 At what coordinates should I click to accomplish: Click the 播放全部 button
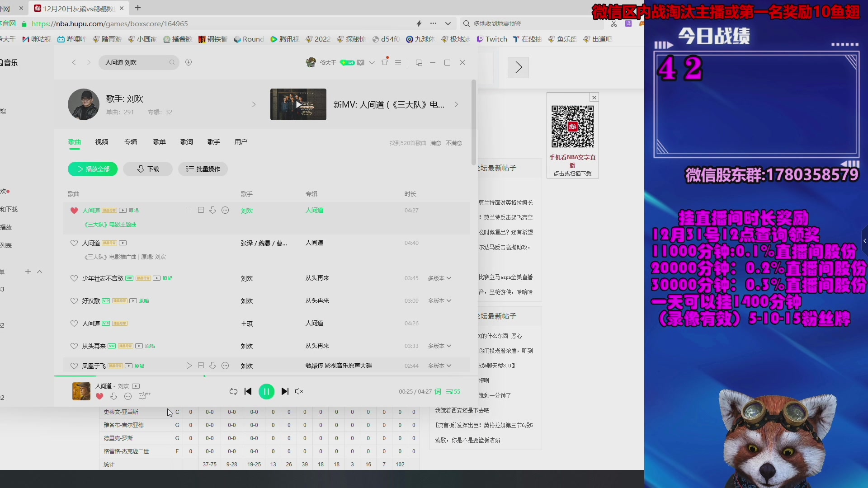[93, 169]
